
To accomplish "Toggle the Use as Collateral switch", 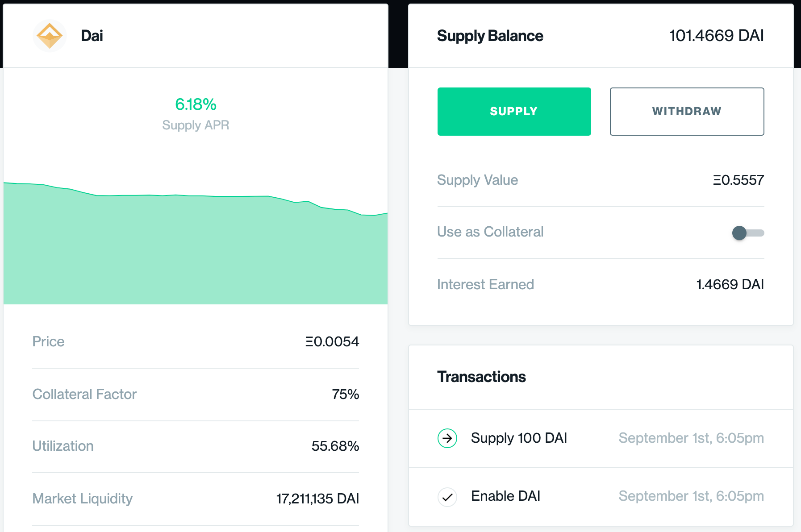I will tap(747, 233).
